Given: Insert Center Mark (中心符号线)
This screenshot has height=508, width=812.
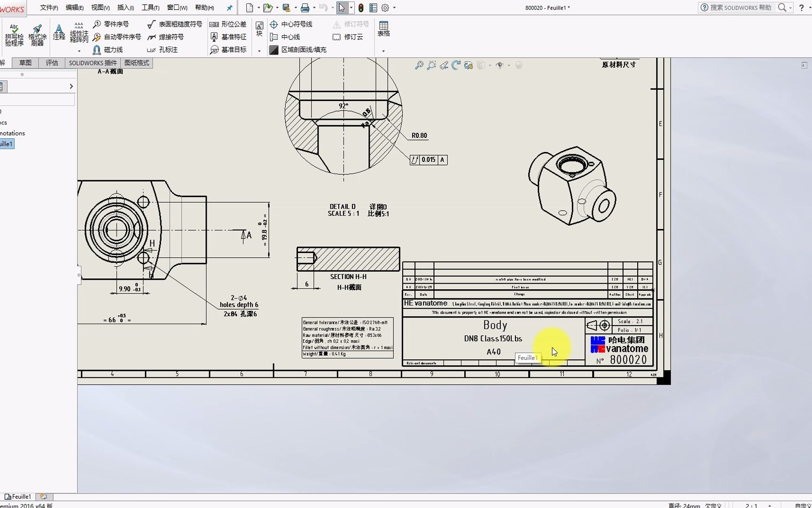Looking at the screenshot, I should click(291, 24).
